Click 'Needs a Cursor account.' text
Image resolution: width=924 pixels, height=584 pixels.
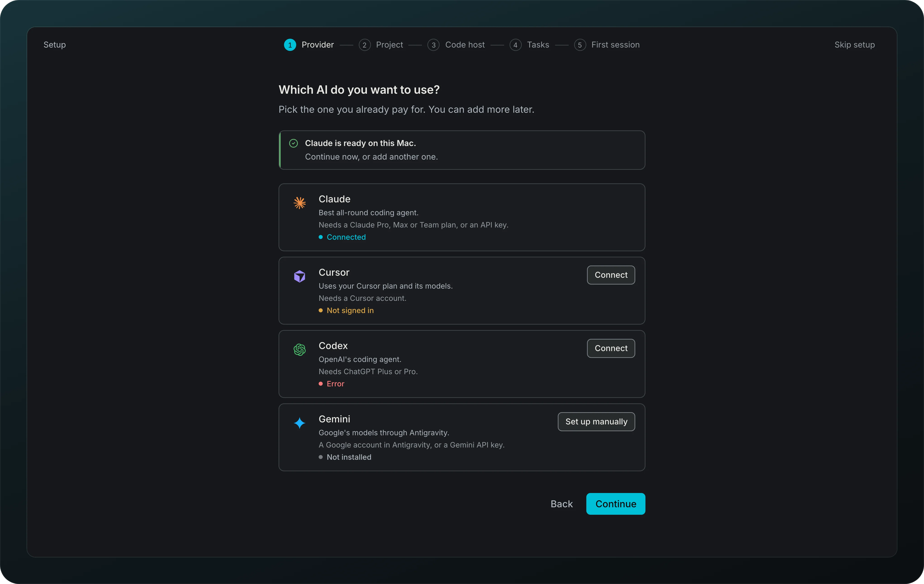click(x=362, y=298)
